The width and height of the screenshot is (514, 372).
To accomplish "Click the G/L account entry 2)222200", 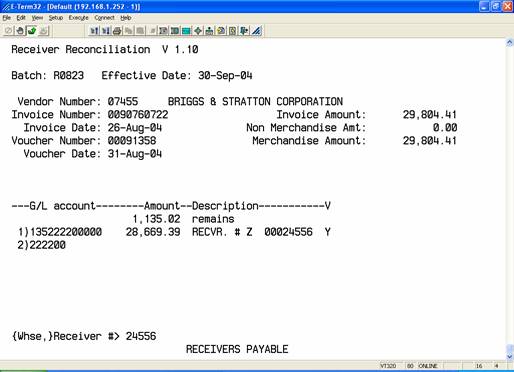I will point(42,245).
